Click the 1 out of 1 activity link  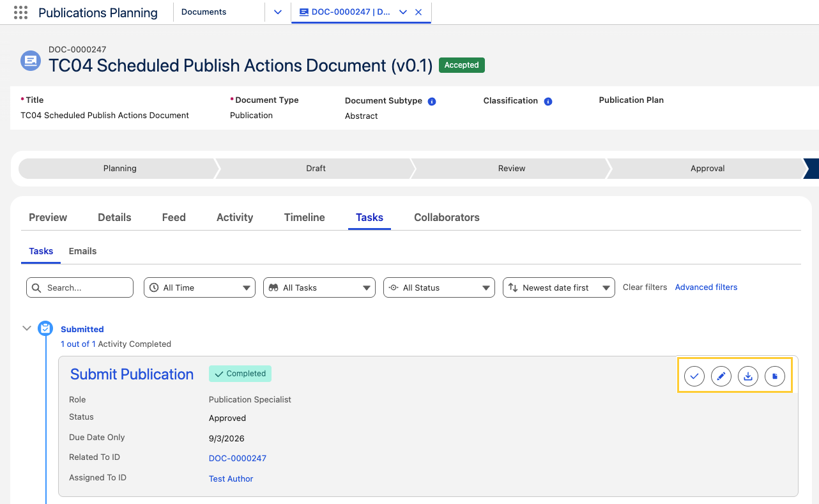(78, 344)
